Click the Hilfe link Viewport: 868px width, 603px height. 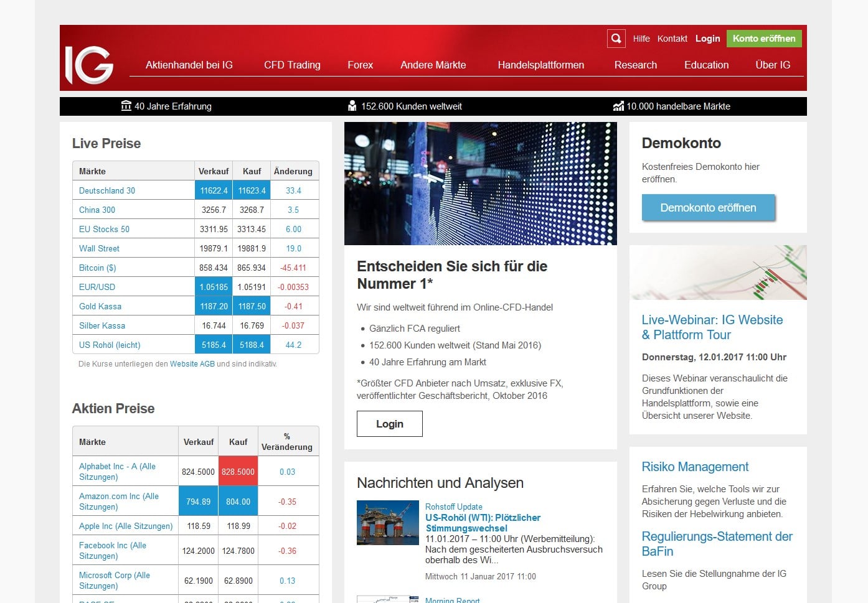click(641, 39)
